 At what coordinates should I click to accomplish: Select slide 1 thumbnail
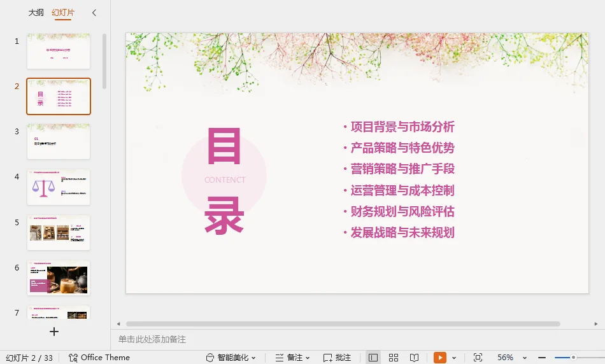coord(59,51)
